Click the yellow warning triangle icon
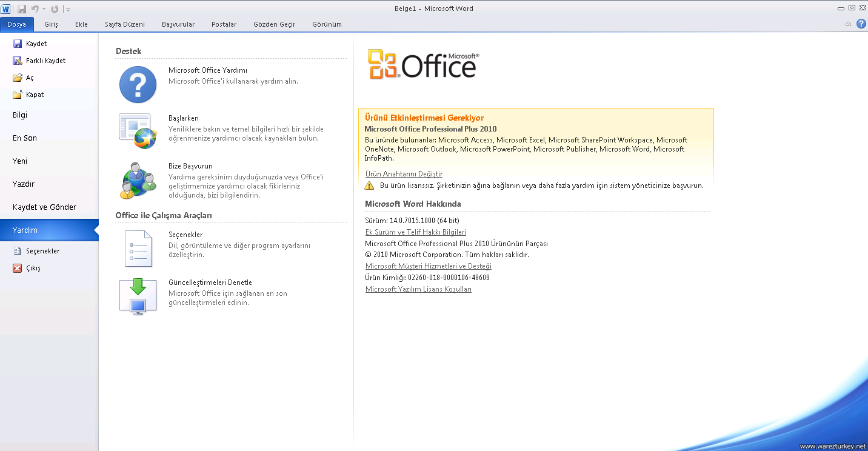868x451 pixels. coord(369,185)
